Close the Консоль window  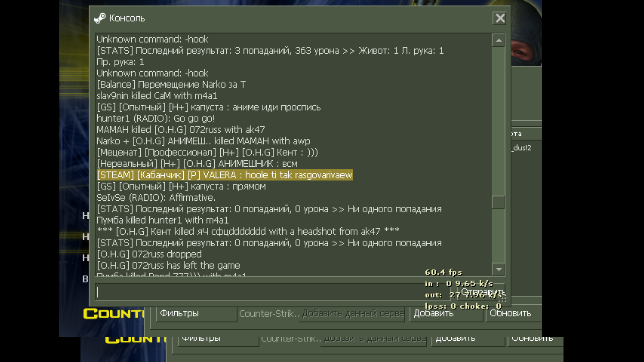click(500, 18)
